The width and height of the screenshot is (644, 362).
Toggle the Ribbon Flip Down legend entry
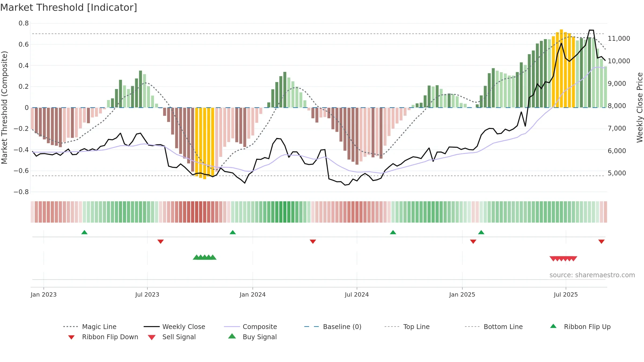[x=103, y=337]
